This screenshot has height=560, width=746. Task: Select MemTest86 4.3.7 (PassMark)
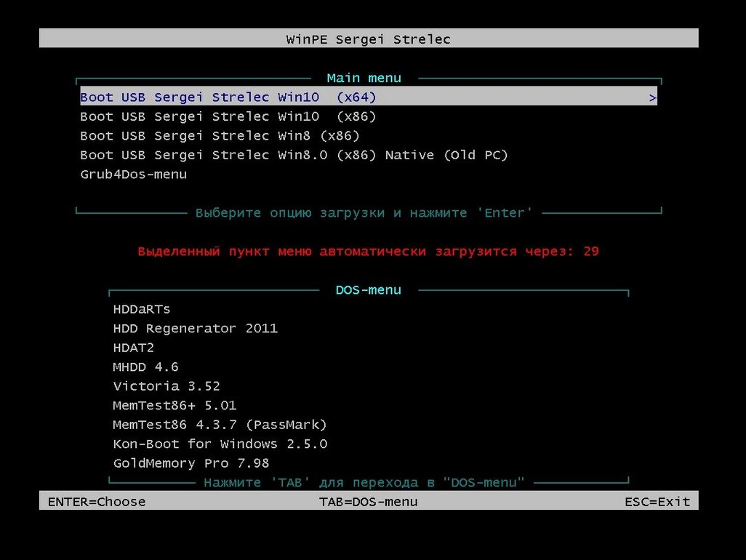coord(220,425)
